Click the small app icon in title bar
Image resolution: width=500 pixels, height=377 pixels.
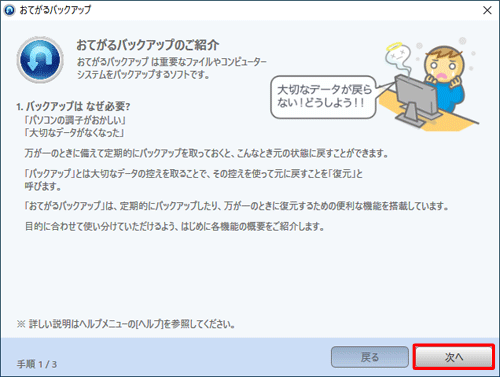pos(9,10)
